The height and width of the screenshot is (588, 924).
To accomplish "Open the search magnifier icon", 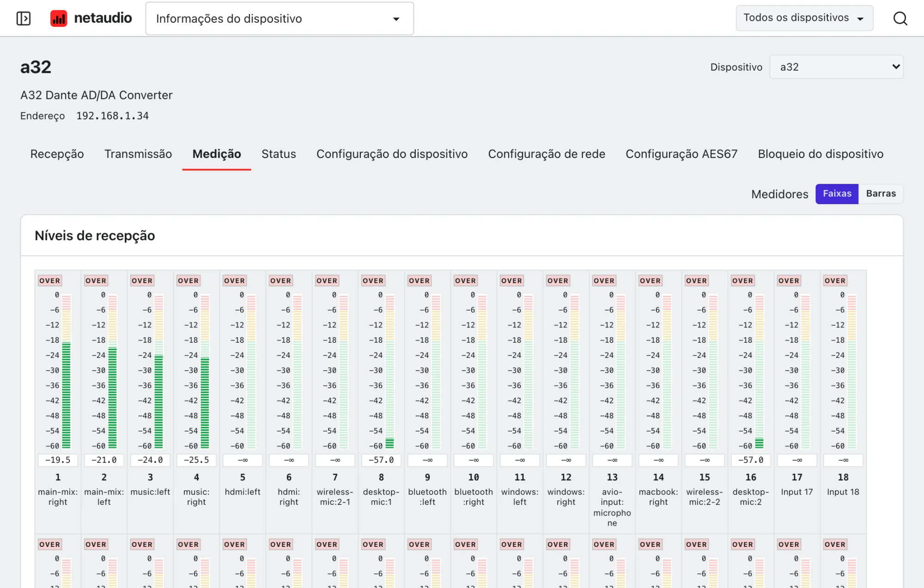I will [900, 18].
